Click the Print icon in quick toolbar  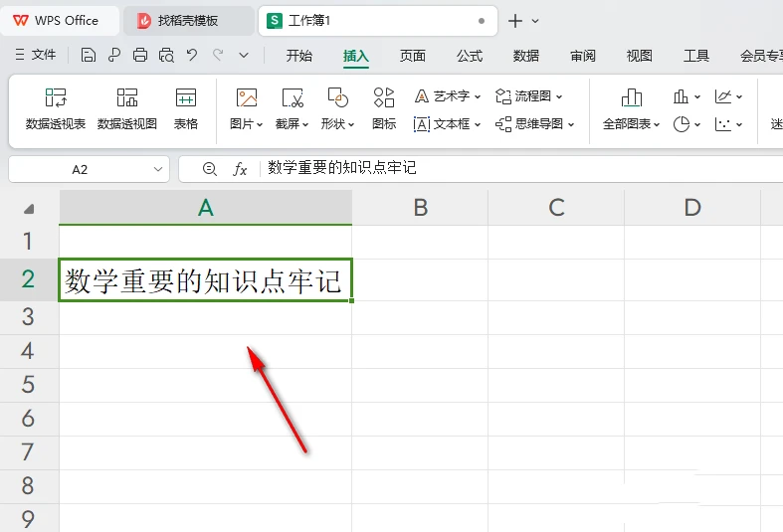click(x=140, y=55)
